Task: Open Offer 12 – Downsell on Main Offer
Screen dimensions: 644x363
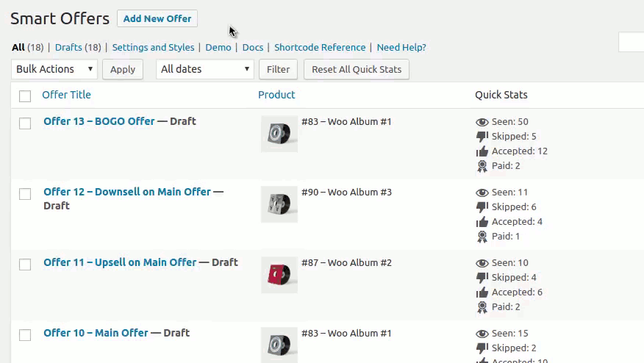Action: click(x=127, y=192)
